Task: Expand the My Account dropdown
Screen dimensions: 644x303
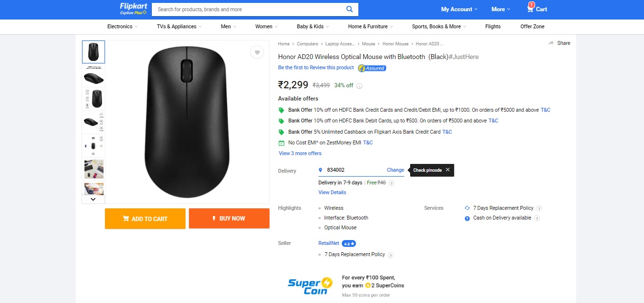Action: (x=459, y=9)
